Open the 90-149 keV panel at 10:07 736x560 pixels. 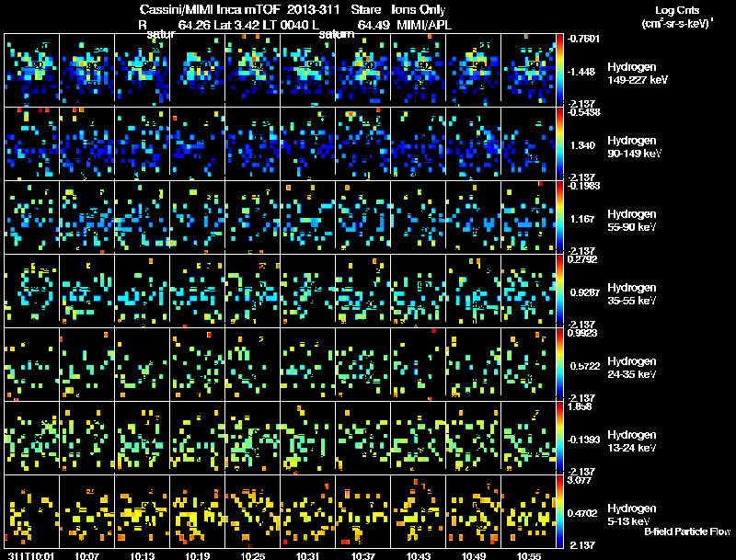86,143
